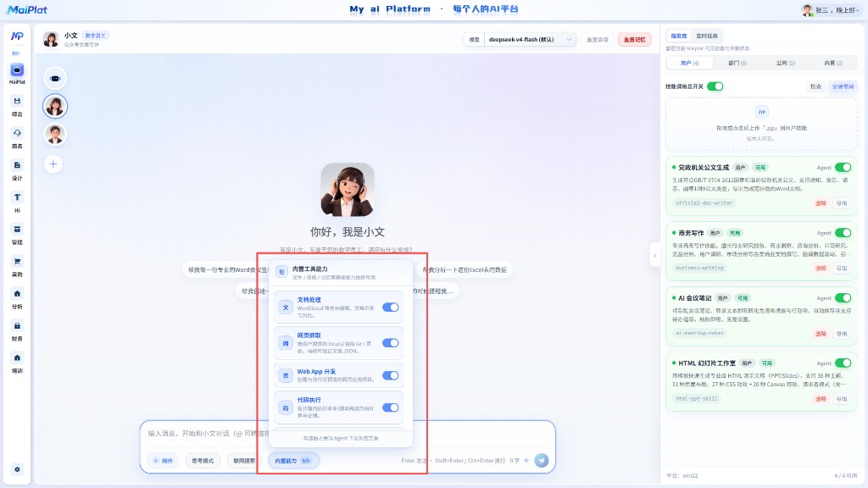Click the MaiPlat logo in top bar
Viewport: 868px width, 488px height.
pyautogui.click(x=27, y=9)
